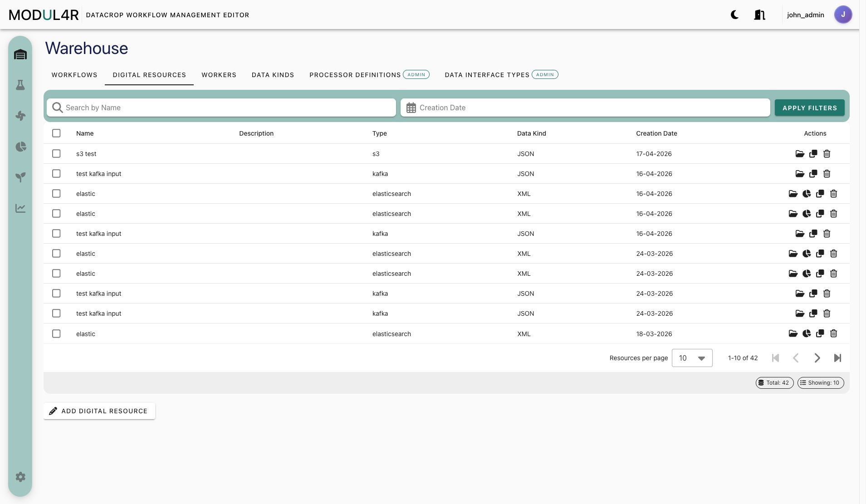Open the Data Kinds tab

pyautogui.click(x=273, y=75)
